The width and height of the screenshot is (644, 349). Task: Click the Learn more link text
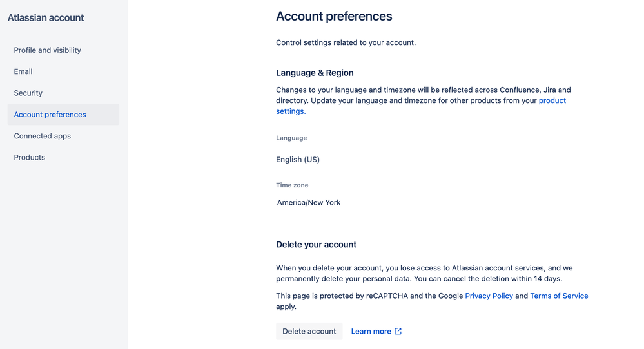pyautogui.click(x=371, y=331)
